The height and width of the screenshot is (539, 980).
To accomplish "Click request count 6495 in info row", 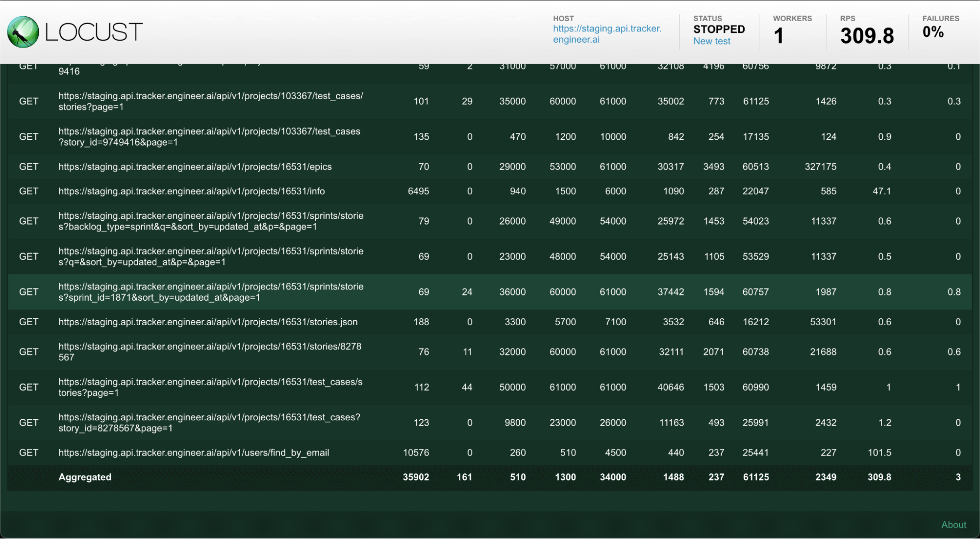I will tap(418, 191).
